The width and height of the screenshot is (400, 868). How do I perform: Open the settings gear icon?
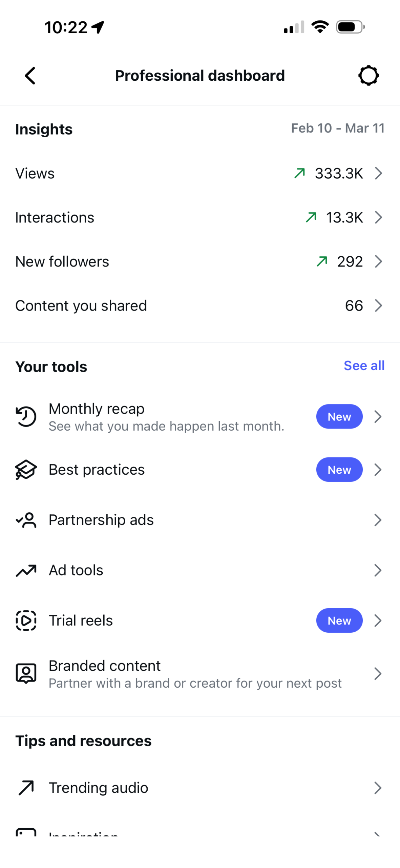(368, 75)
